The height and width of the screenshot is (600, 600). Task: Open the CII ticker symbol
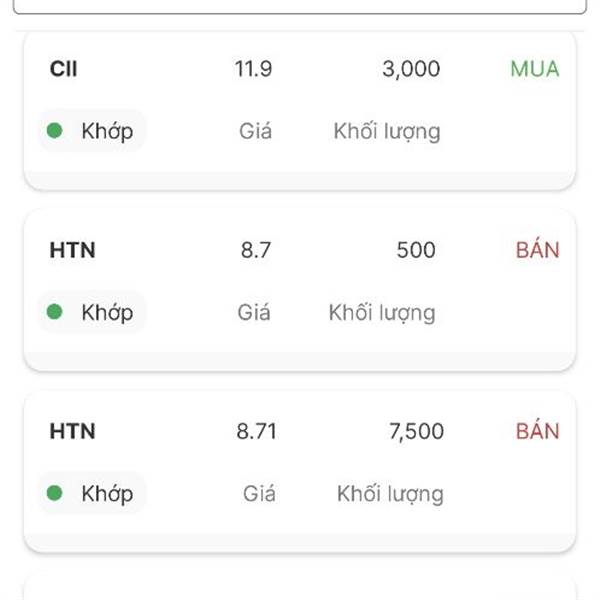point(63,69)
